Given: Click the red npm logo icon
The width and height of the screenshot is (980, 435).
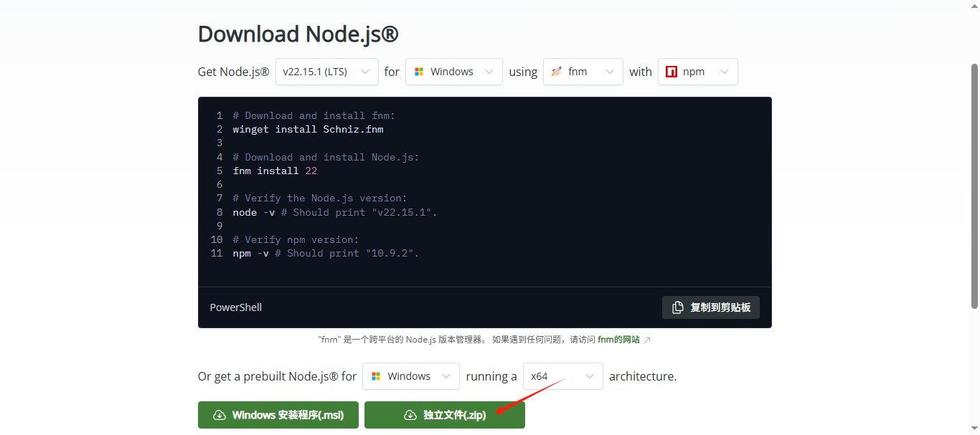Looking at the screenshot, I should click(672, 72).
